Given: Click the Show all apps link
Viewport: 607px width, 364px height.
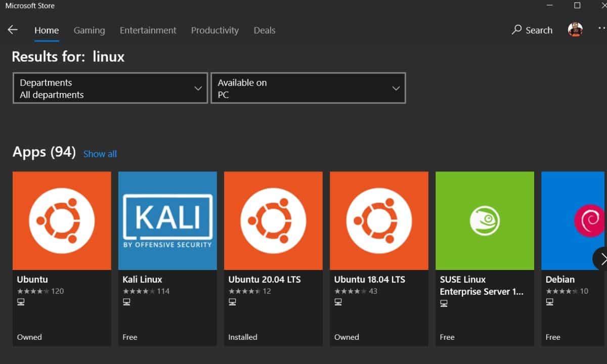Looking at the screenshot, I should pos(100,154).
